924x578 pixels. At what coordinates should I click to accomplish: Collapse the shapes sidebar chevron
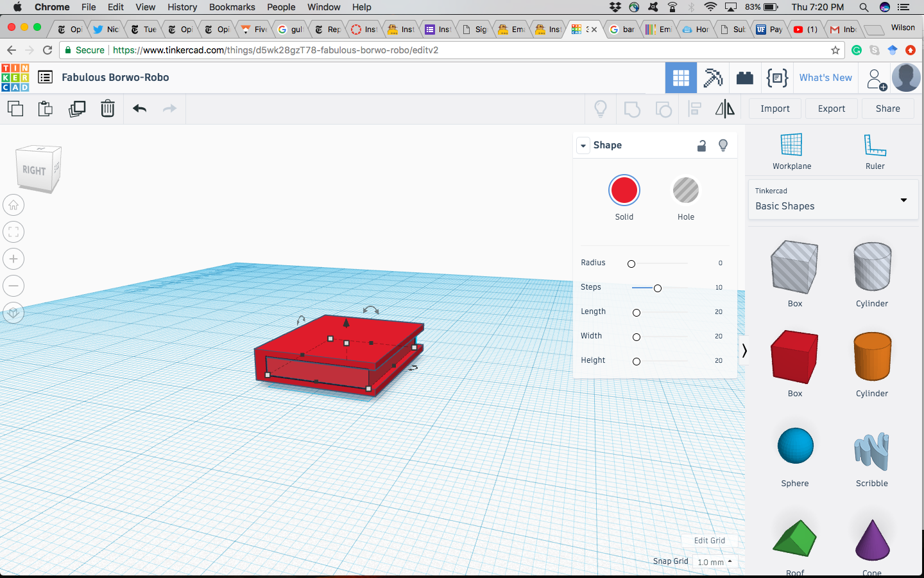(x=744, y=351)
